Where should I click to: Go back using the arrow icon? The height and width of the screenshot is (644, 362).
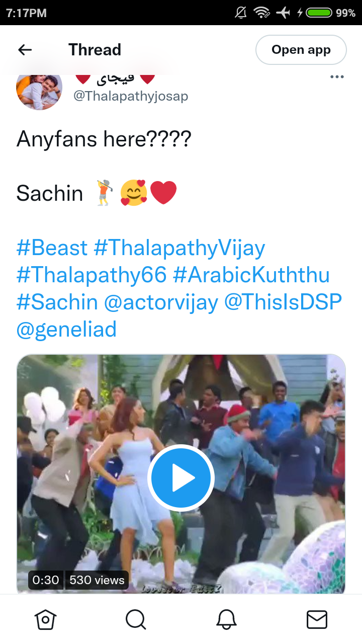click(x=25, y=50)
